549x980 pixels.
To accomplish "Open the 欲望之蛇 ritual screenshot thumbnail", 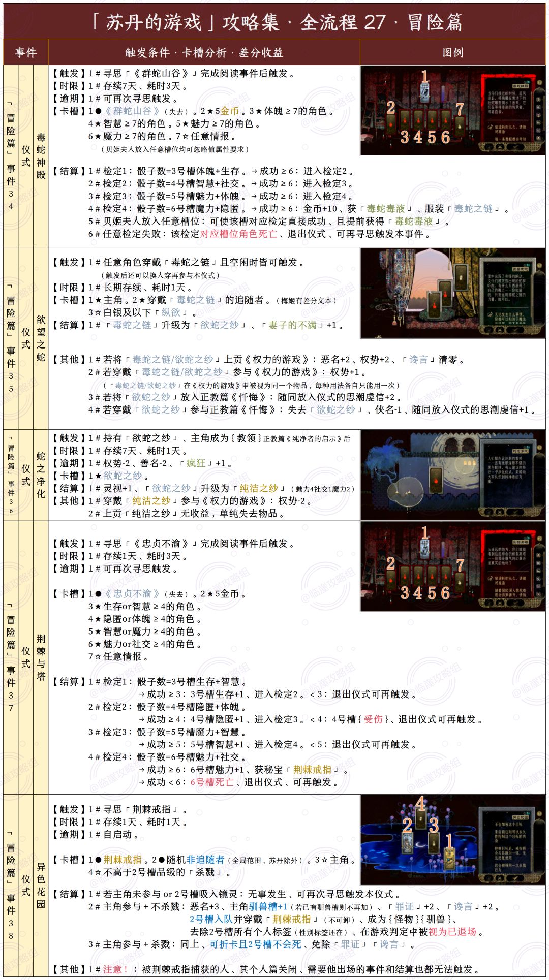I will point(452,293).
